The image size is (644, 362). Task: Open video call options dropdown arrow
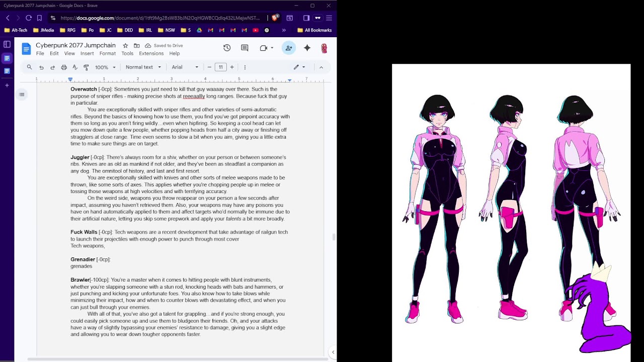(x=272, y=48)
